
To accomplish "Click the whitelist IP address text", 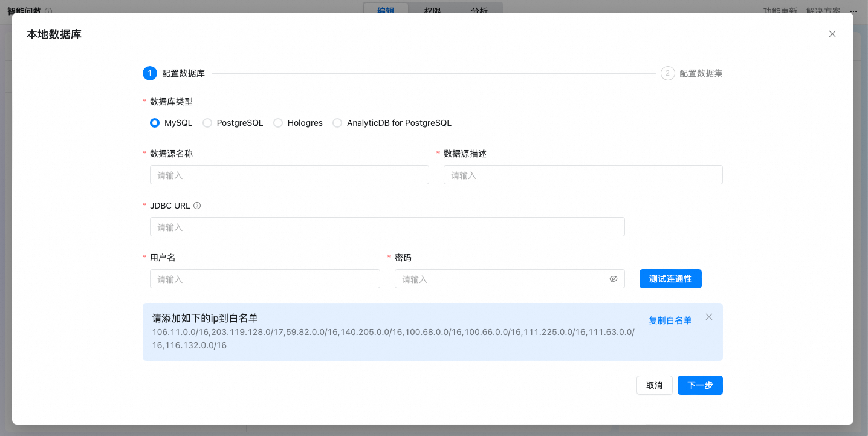I will (394, 339).
